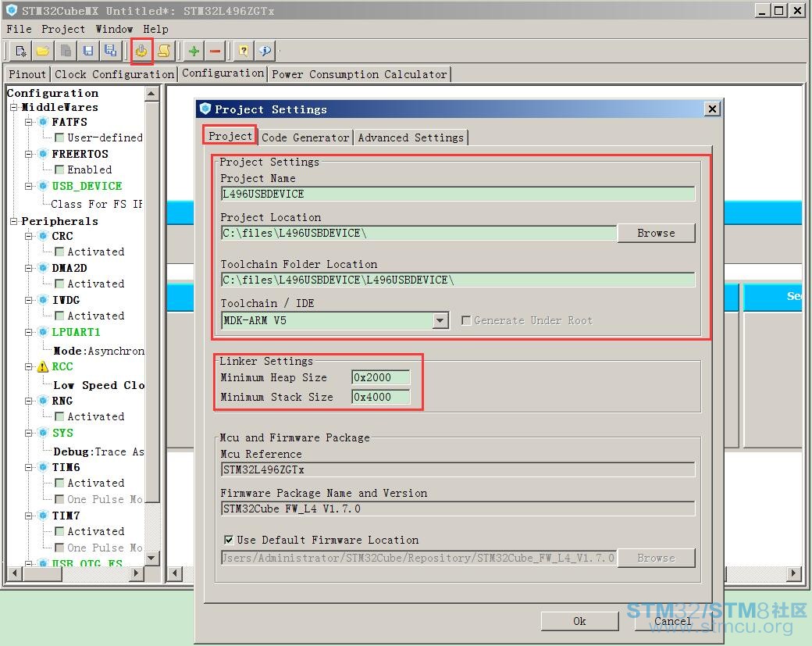
Task: Toggle RNG Activated checkbox
Action: click(59, 416)
